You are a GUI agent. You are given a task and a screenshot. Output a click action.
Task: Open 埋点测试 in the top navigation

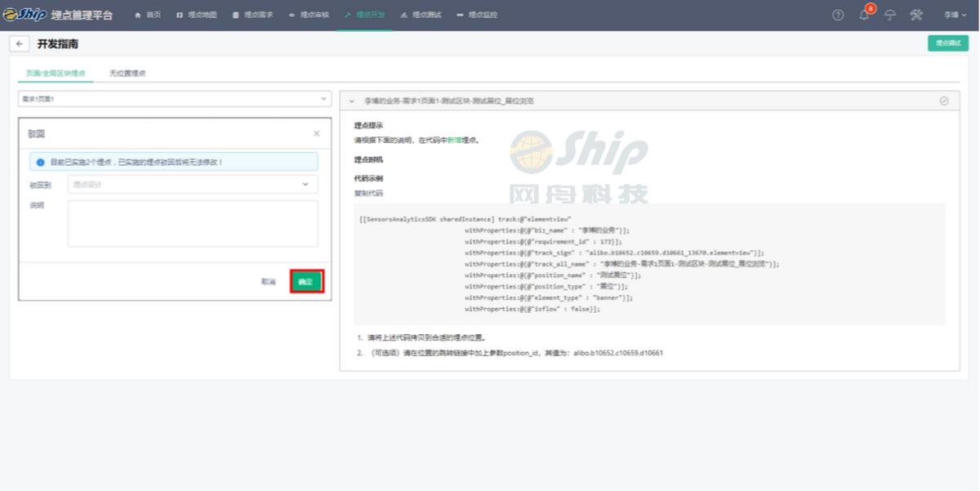[x=421, y=16]
